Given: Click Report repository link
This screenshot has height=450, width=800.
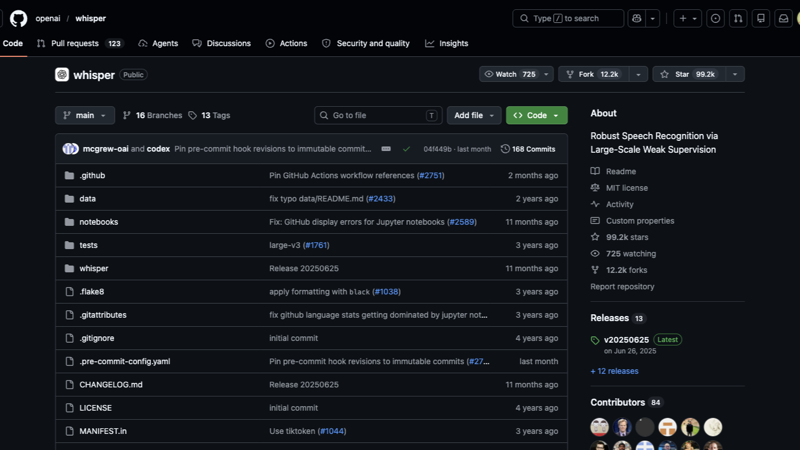Looking at the screenshot, I should click(622, 287).
